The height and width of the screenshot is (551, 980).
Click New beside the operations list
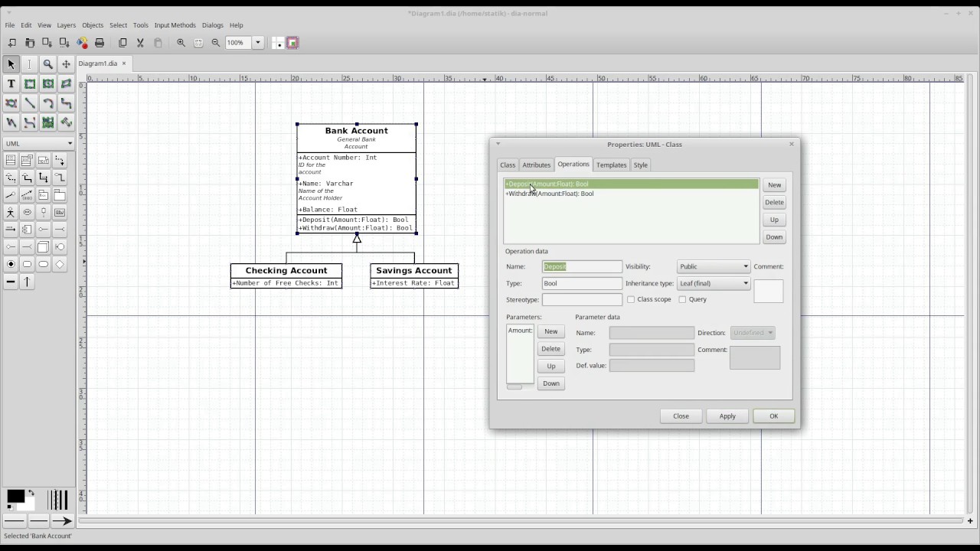click(774, 185)
